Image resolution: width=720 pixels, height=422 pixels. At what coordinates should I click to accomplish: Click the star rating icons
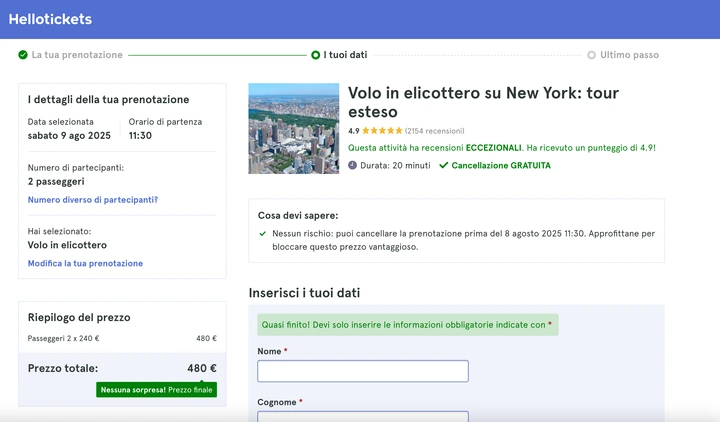[382, 131]
